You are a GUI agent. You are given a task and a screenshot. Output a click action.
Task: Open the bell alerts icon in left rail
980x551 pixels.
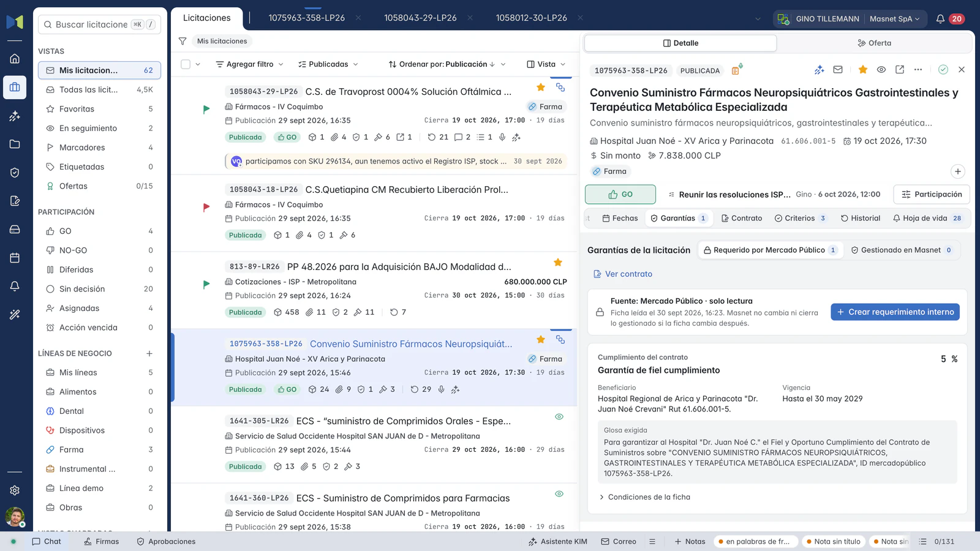point(15,286)
